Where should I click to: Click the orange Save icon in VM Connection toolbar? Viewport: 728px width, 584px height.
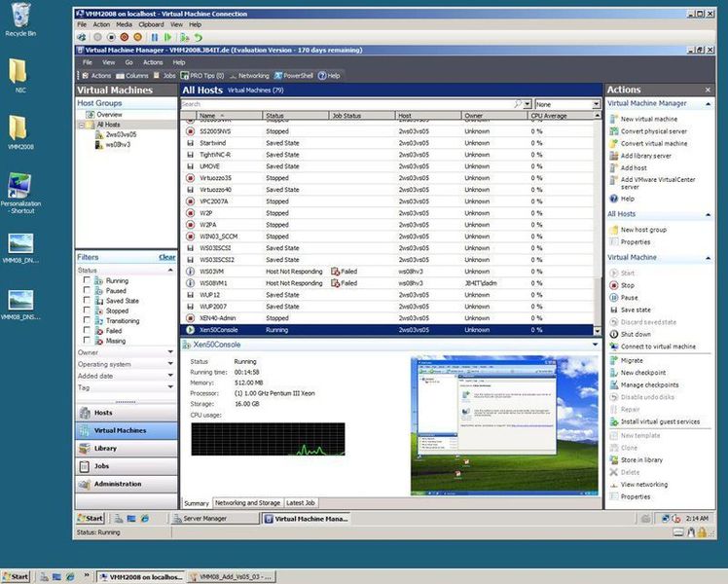click(138, 37)
